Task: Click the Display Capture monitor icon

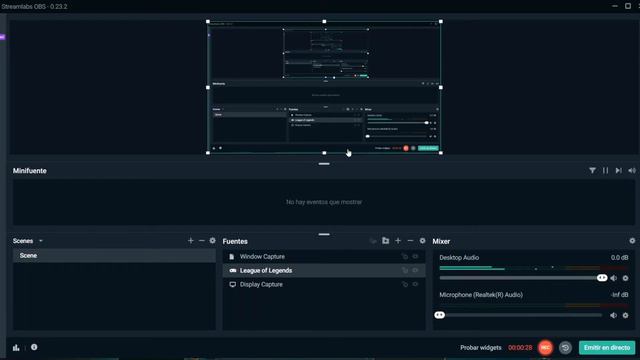Action: (233, 284)
